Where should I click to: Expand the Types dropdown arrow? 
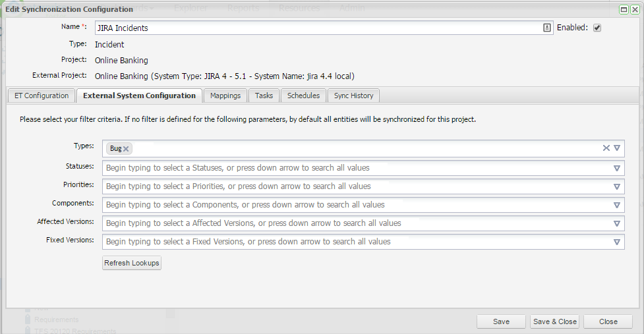pyautogui.click(x=617, y=148)
